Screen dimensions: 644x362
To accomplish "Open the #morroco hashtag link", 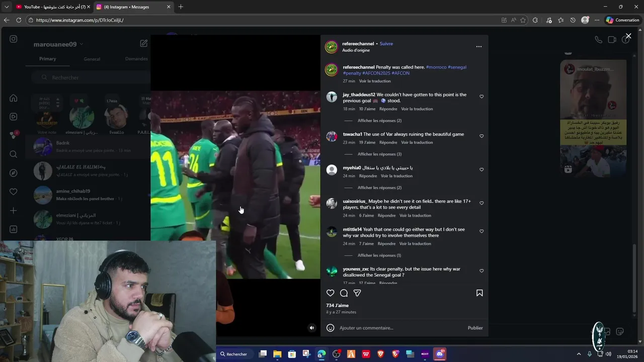I will pyautogui.click(x=436, y=67).
